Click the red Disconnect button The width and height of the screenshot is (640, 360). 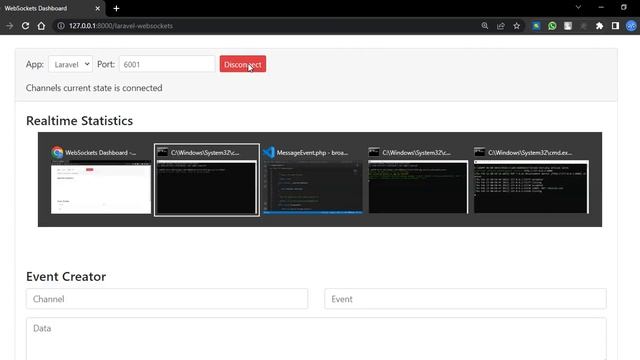[242, 64]
